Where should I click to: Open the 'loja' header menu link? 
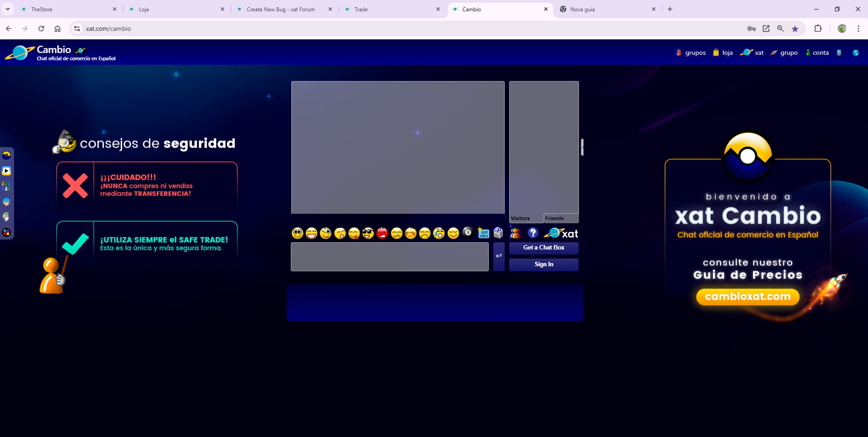pos(723,53)
